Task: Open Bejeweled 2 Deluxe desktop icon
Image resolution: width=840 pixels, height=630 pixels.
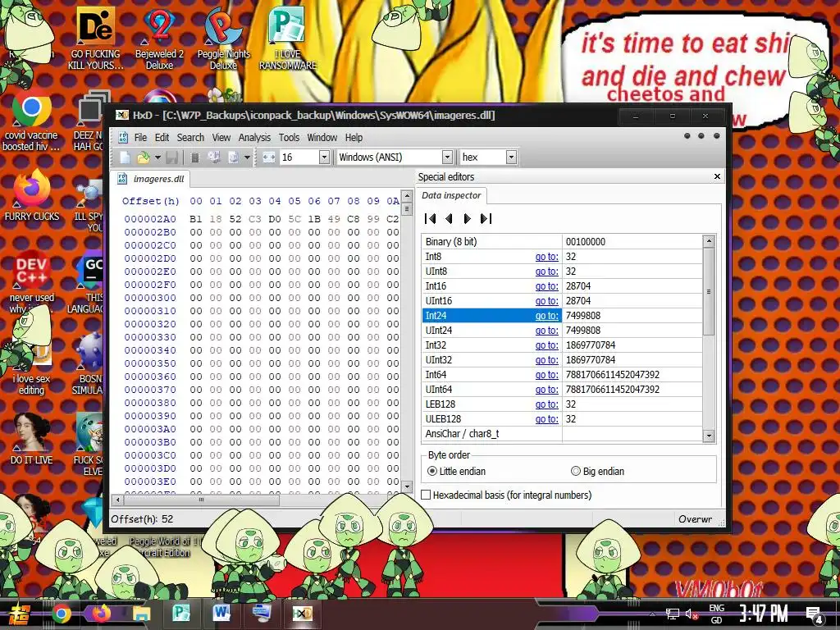Action: click(x=159, y=38)
